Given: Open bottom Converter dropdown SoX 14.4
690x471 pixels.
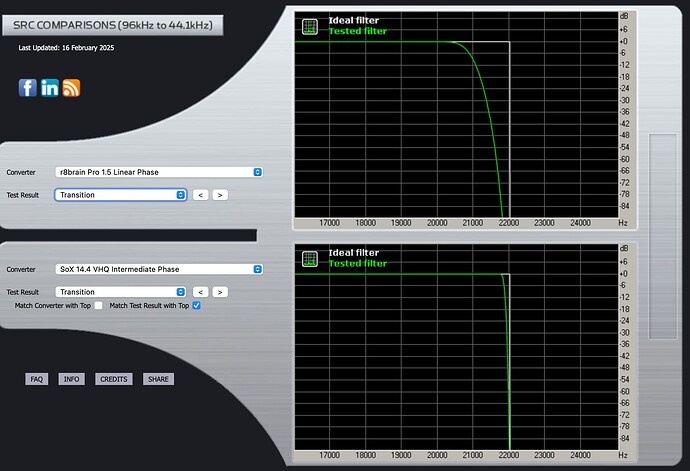Looking at the screenshot, I should pyautogui.click(x=159, y=269).
